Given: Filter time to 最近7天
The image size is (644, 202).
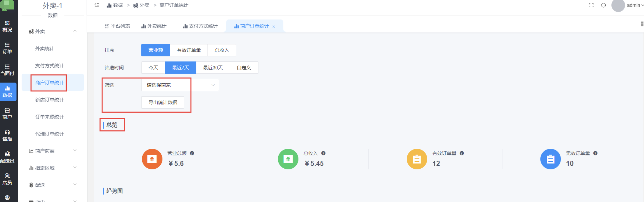Looking at the screenshot, I should [181, 68].
